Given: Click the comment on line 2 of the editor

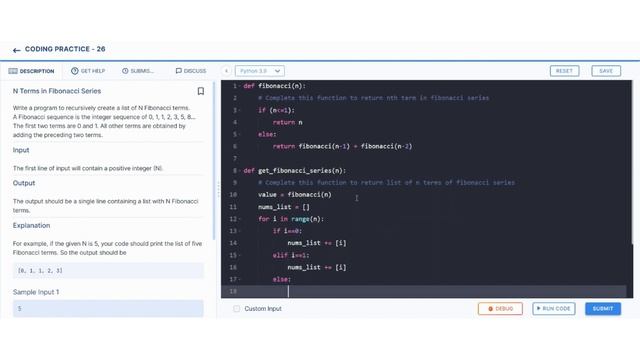Looking at the screenshot, I should pyautogui.click(x=373, y=98).
